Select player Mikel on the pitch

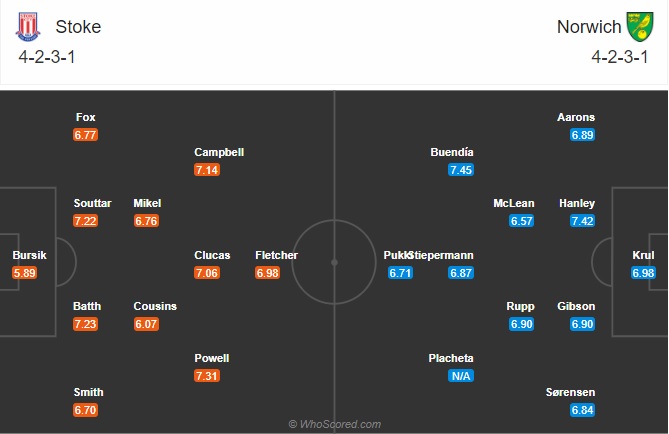147,203
